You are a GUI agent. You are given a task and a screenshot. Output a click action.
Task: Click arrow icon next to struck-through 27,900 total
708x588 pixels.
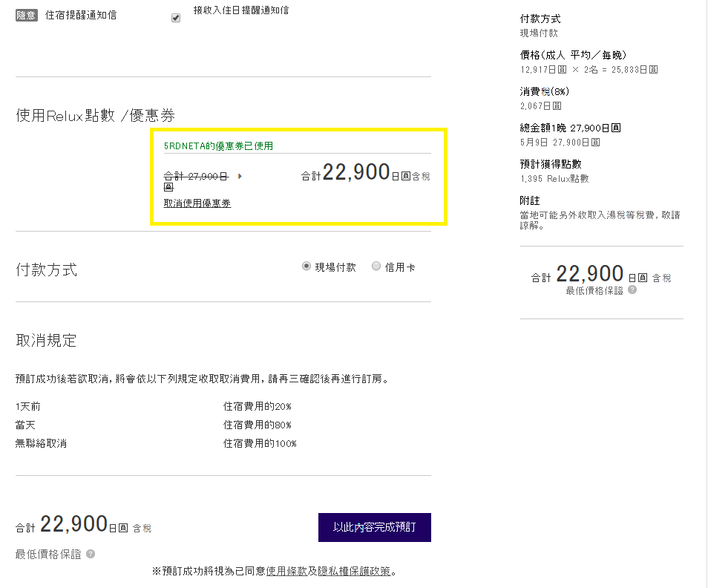pyautogui.click(x=240, y=176)
